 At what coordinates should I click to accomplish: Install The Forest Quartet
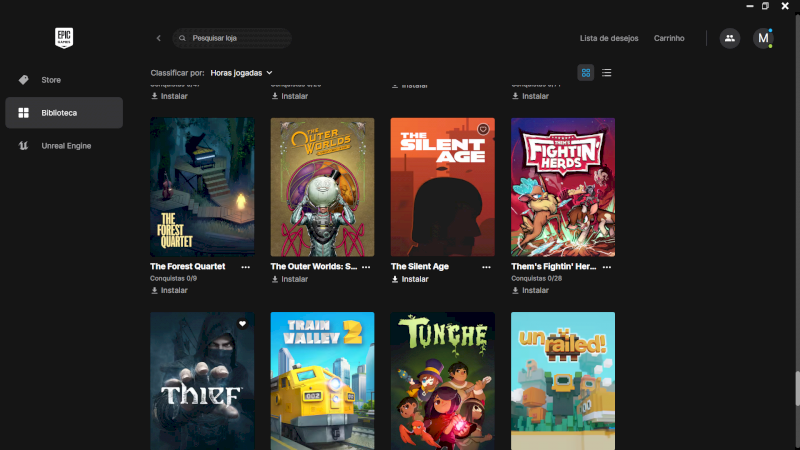[x=169, y=290]
